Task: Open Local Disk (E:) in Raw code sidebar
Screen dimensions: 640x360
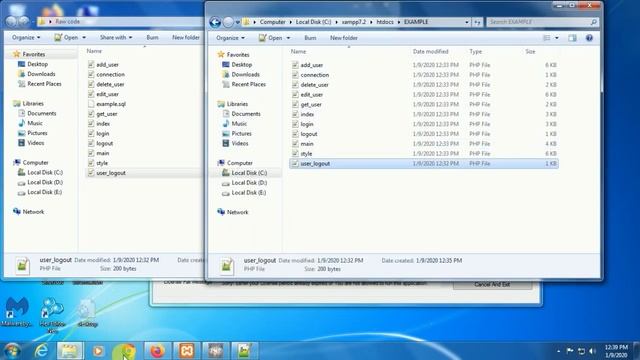Action: [x=44, y=192]
